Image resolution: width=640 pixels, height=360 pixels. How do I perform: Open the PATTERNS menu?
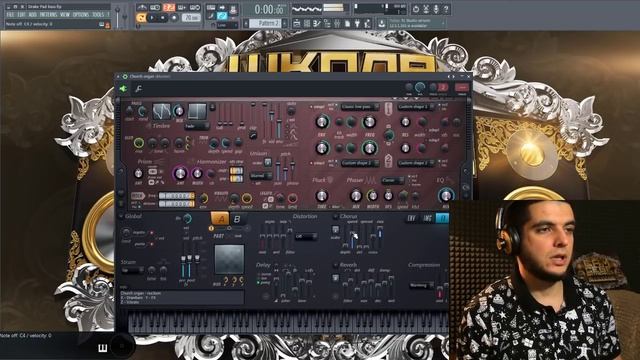[x=48, y=15]
